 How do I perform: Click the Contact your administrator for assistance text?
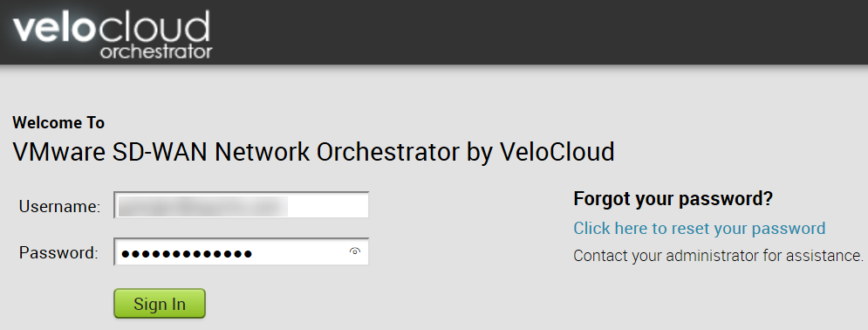(x=719, y=256)
